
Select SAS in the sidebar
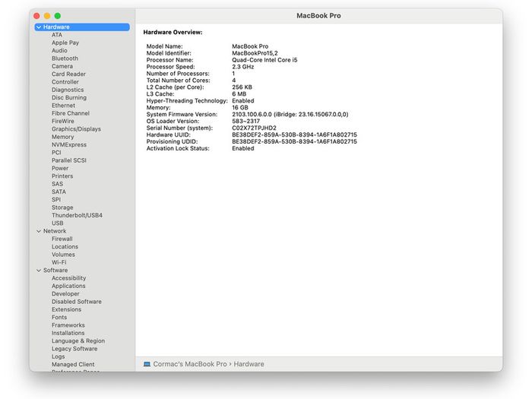57,184
